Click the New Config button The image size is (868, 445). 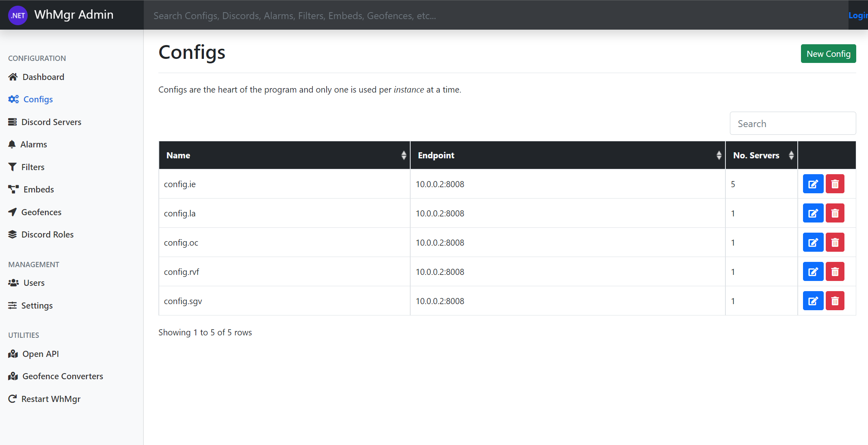pos(828,54)
